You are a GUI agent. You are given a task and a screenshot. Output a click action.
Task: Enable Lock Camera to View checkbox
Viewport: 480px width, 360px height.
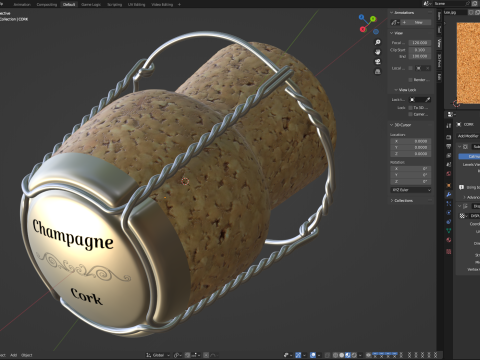[x=410, y=114]
